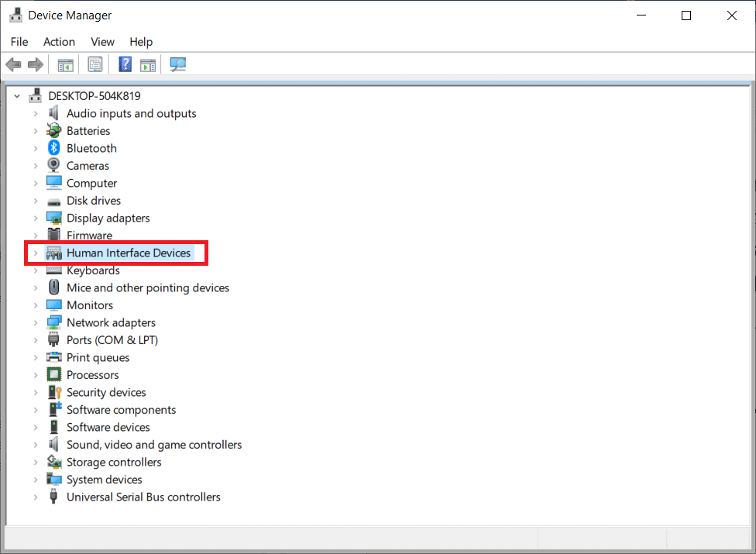Expand the Display adapters category
Screen dimensions: 756x554
point(35,219)
